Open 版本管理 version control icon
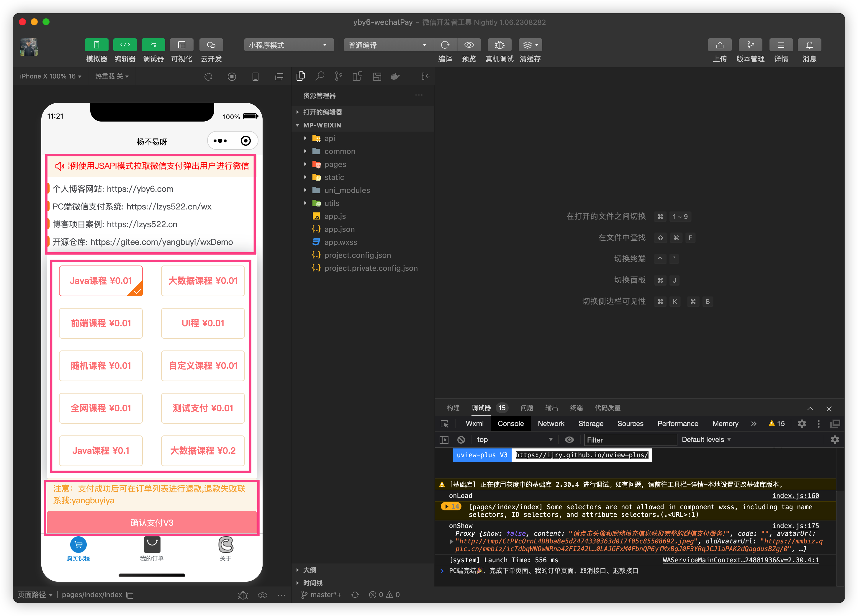The width and height of the screenshot is (858, 616). click(750, 45)
